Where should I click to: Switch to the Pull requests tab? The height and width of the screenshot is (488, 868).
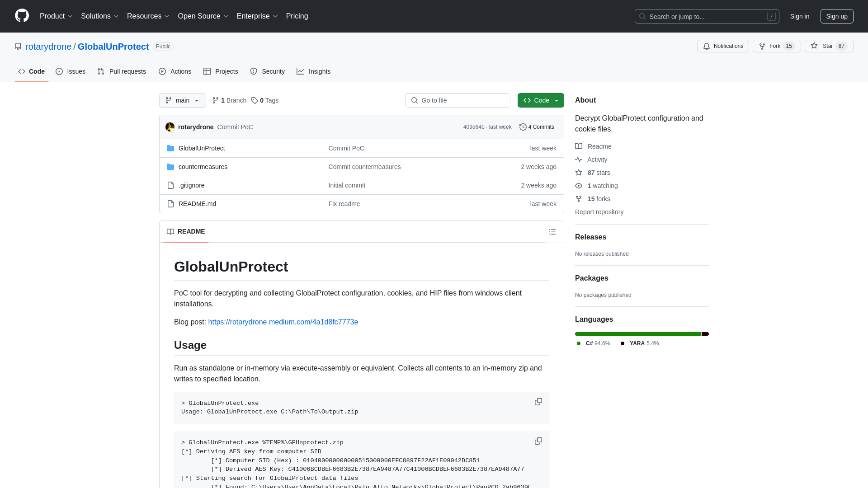point(122,71)
